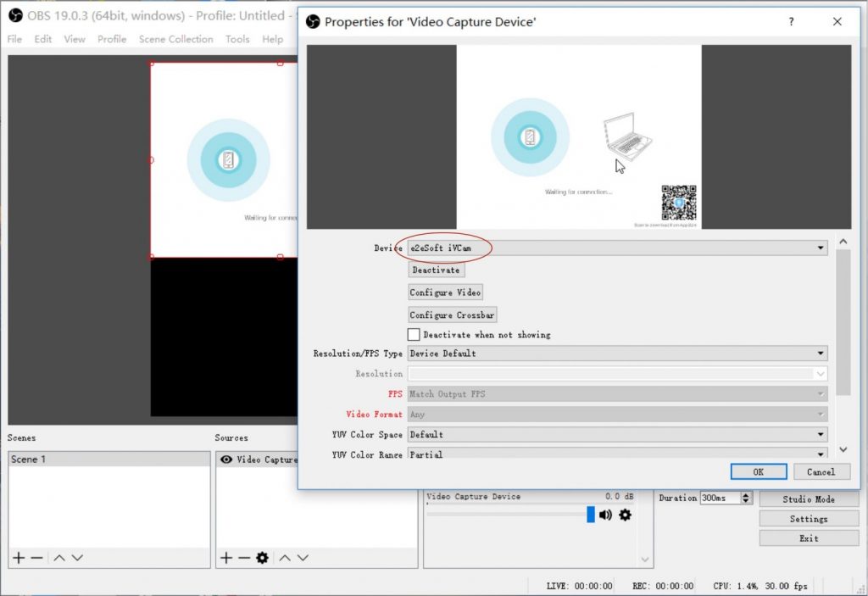The image size is (868, 596).
Task: Toggle visibility of the Video Capture source
Action: pos(225,460)
